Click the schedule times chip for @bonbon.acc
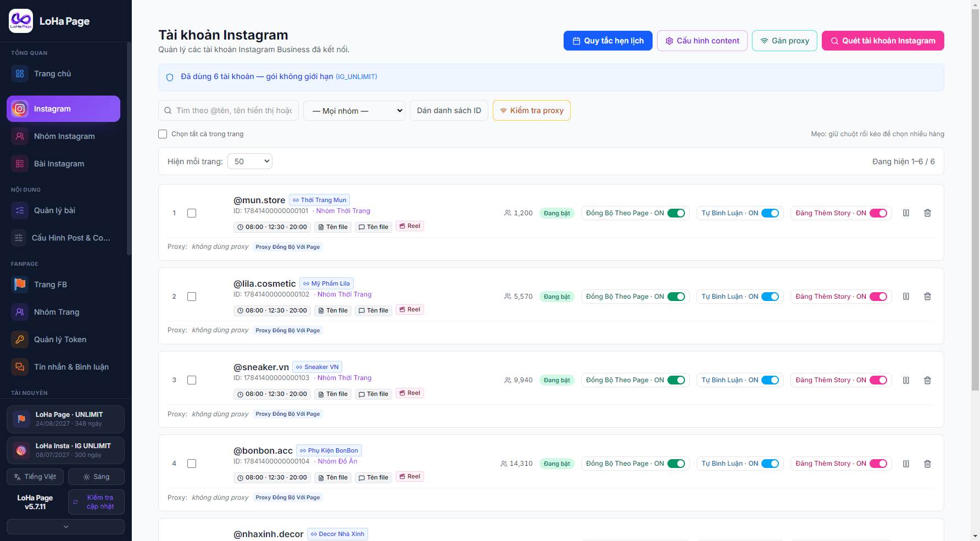 click(x=272, y=477)
